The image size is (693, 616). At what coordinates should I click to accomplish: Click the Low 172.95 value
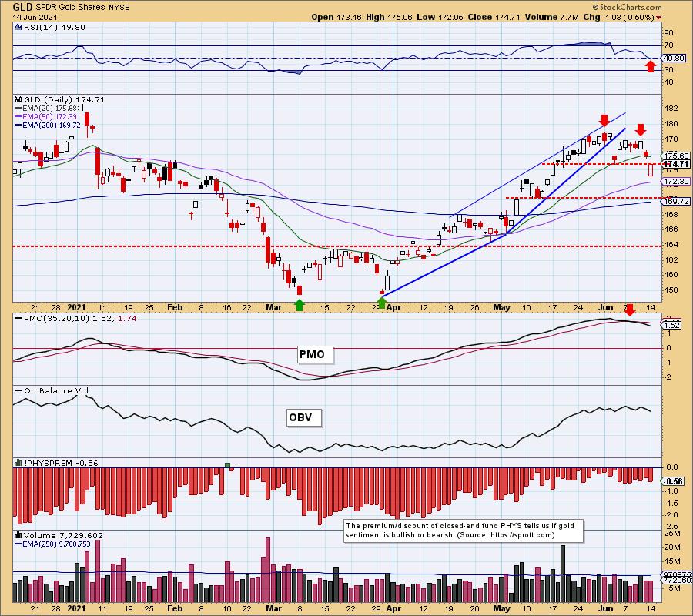[440, 17]
